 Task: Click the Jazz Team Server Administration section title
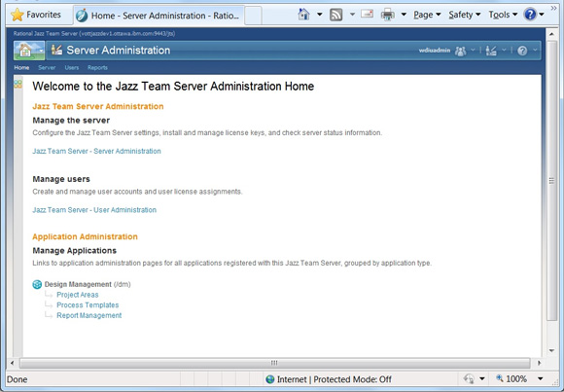[x=98, y=106]
